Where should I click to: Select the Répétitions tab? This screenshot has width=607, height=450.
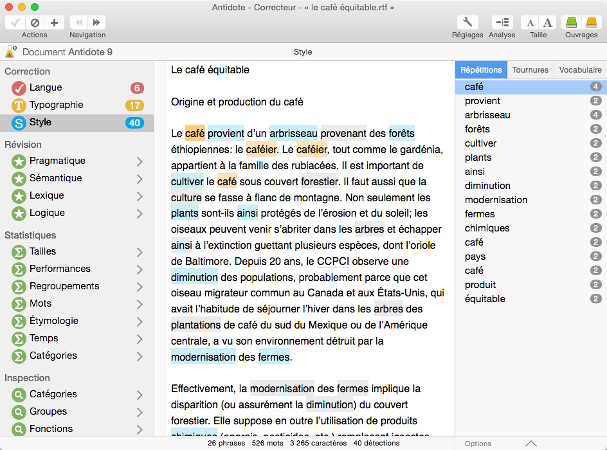[x=480, y=70]
